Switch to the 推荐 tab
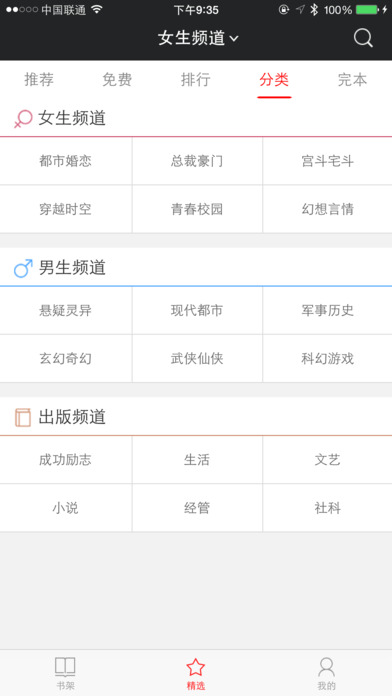Viewport: 392px width, 696px height. [39, 80]
